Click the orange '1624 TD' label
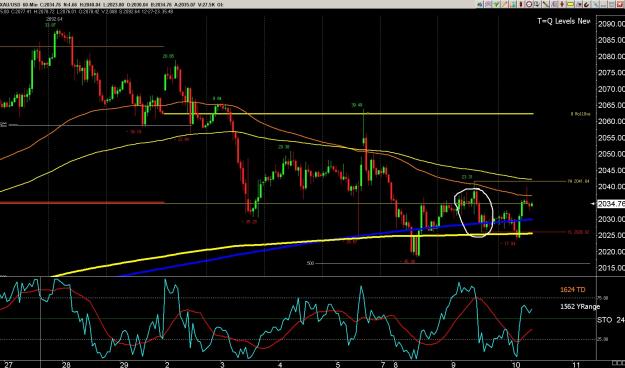625x368 pixels. point(573,289)
